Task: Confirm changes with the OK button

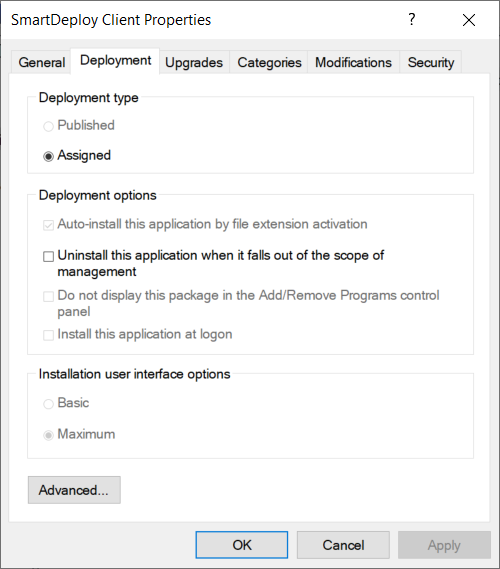Action: click(x=242, y=545)
